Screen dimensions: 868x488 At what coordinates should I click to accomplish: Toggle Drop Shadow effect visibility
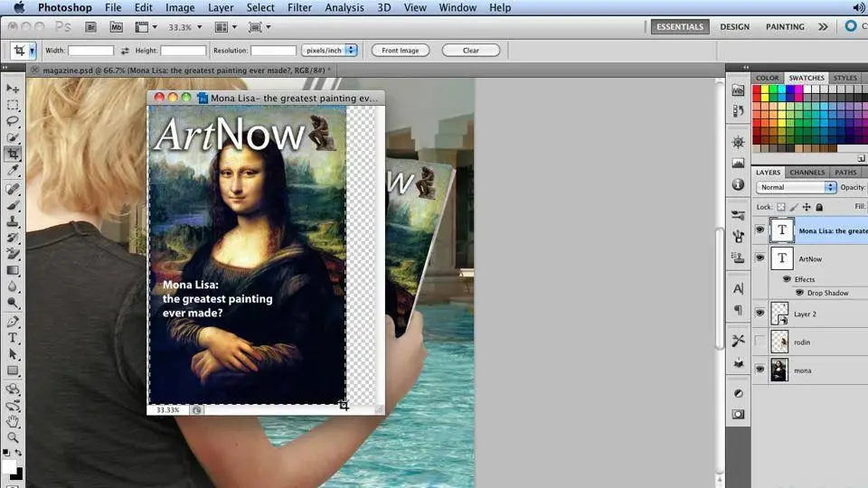click(799, 293)
